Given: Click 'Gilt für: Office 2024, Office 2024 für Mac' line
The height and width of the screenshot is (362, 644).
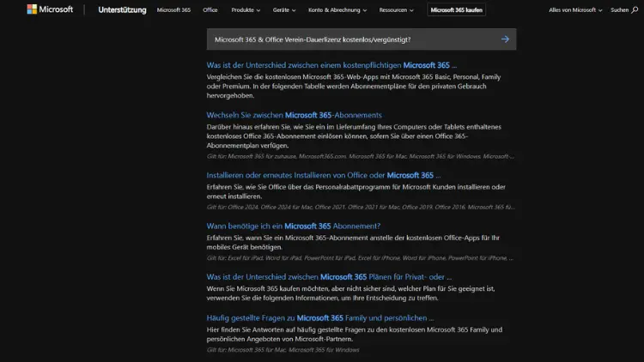Looking at the screenshot, I should [361, 208].
